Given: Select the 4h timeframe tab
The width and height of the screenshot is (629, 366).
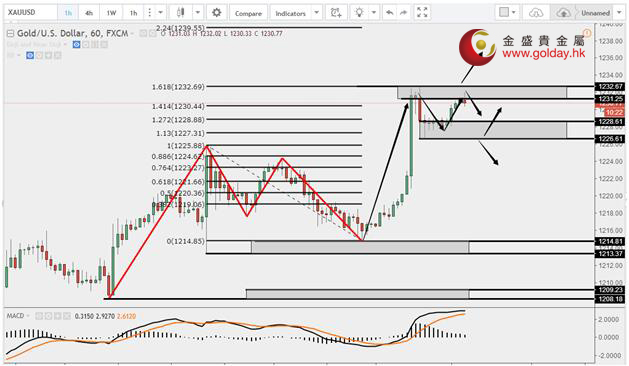Looking at the screenshot, I should (89, 13).
